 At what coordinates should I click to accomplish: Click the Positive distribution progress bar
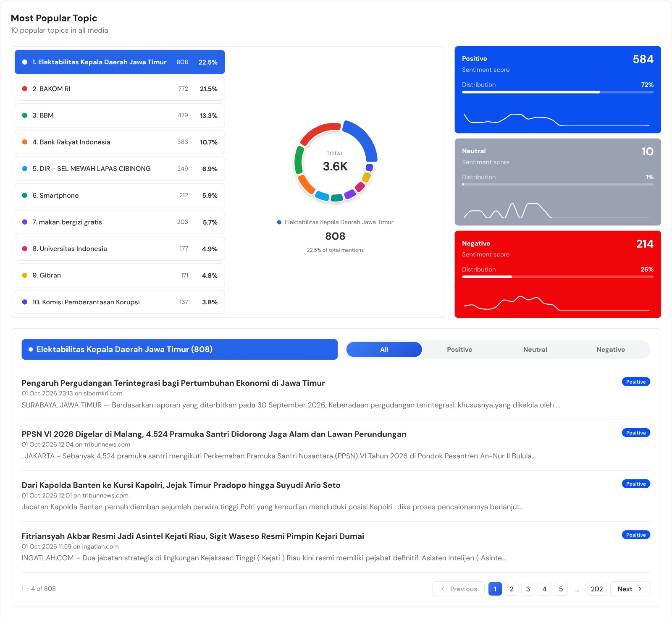(558, 92)
